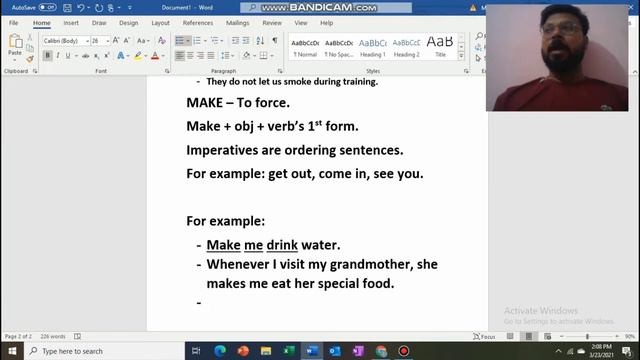Apply the Heading 1 style

pyautogui.click(x=373, y=47)
